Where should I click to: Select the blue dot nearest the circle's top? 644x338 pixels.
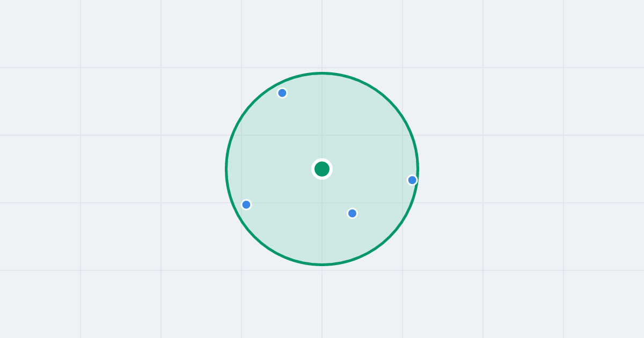click(x=282, y=93)
